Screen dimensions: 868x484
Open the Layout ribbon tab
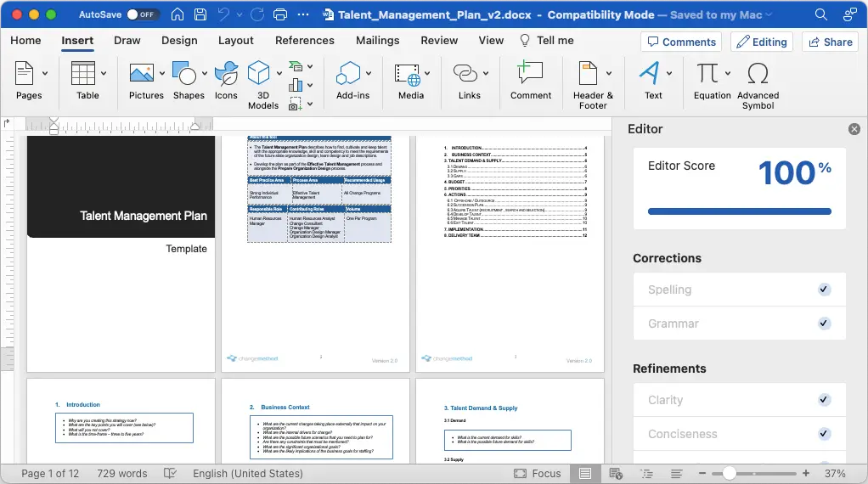tap(236, 41)
